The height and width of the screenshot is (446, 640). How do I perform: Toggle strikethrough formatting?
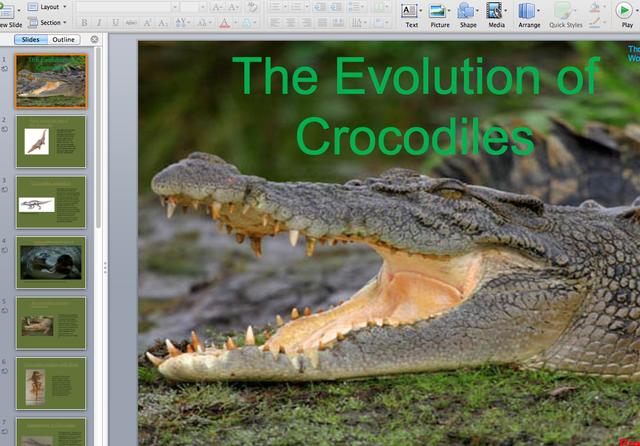pos(131,22)
